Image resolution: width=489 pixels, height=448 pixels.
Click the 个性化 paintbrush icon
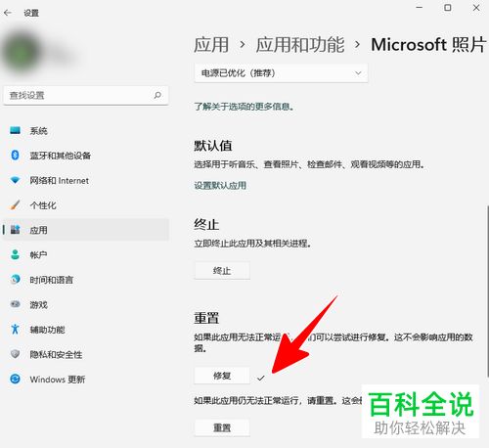click(15, 205)
